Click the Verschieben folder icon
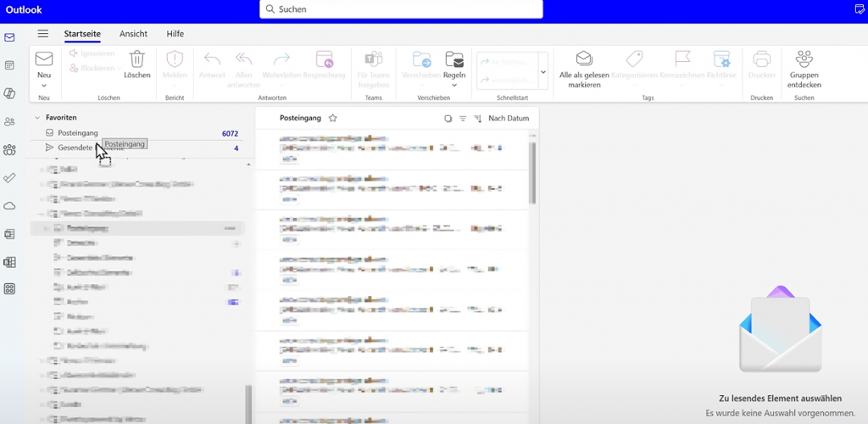 click(x=421, y=59)
